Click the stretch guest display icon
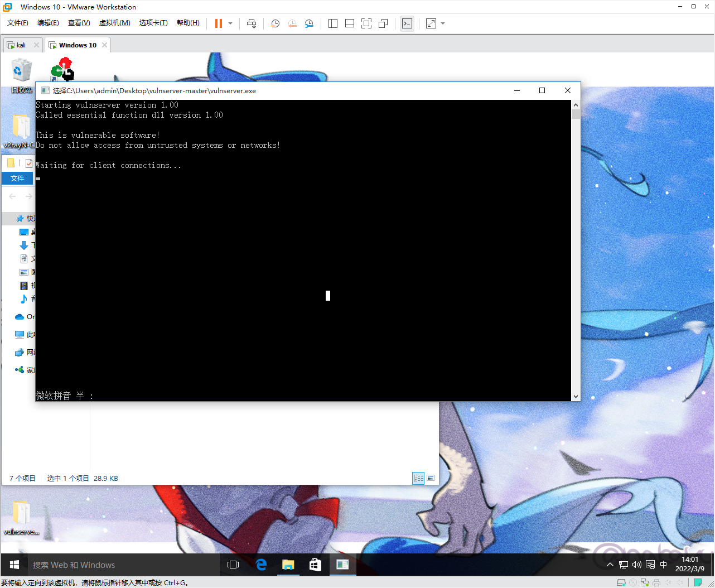Image resolution: width=715 pixels, height=588 pixels. tap(431, 23)
